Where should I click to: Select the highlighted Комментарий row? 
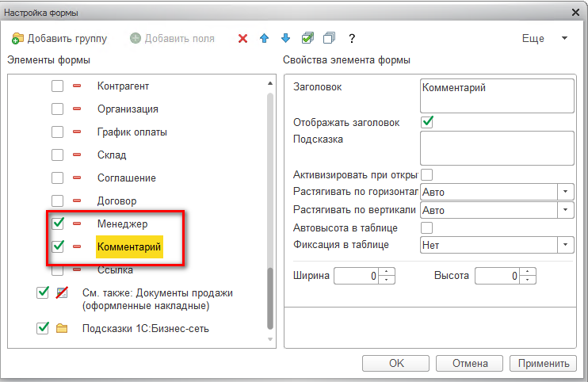tap(129, 246)
